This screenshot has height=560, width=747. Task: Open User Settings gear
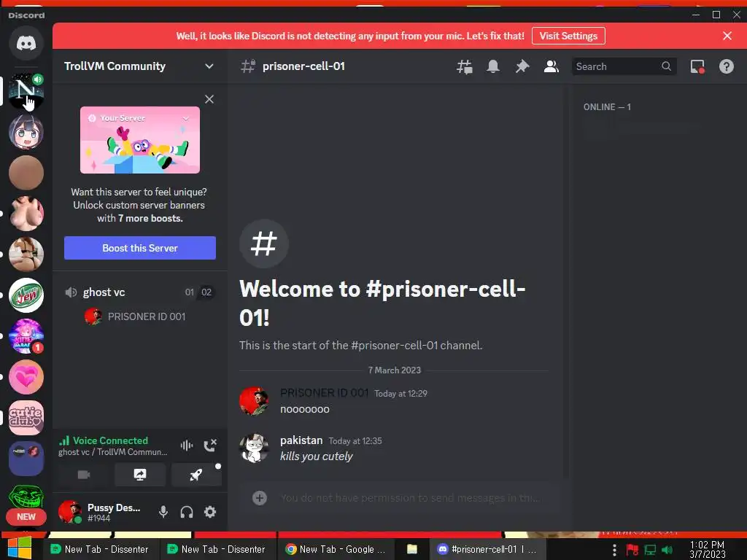tap(210, 512)
